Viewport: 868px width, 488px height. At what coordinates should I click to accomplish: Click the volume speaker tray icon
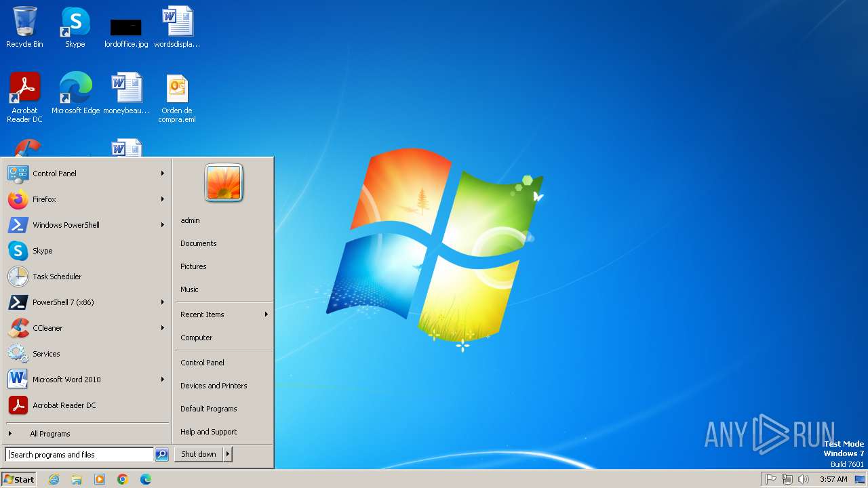click(804, 479)
